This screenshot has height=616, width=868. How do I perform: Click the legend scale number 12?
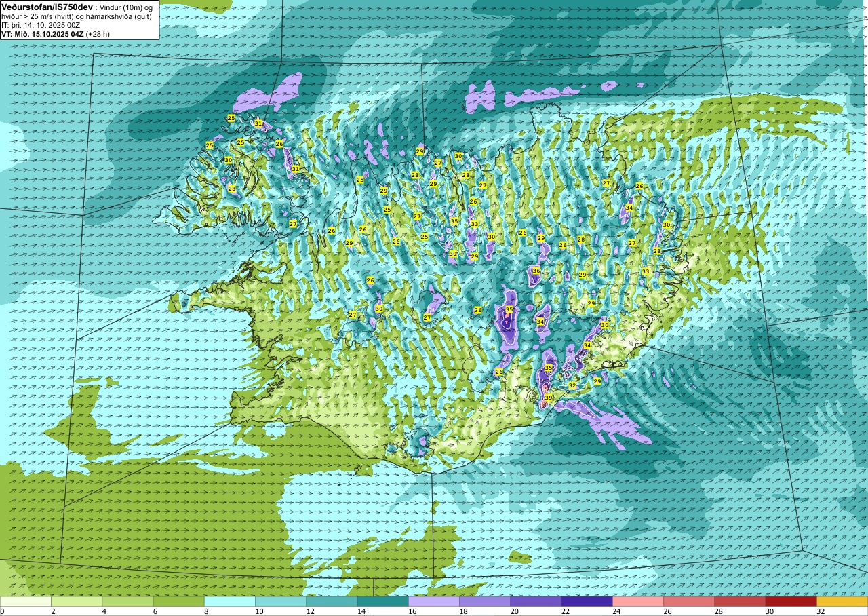pyautogui.click(x=310, y=611)
